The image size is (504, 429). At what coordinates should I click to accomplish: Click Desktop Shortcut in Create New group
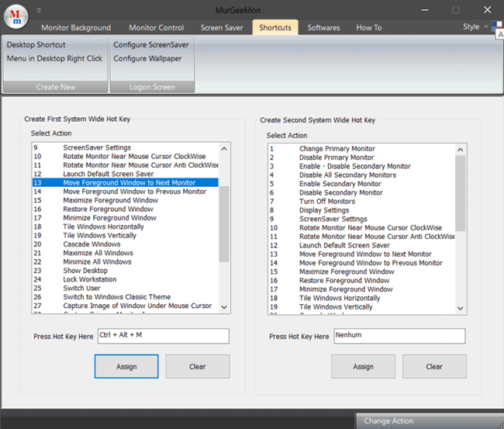pos(36,45)
